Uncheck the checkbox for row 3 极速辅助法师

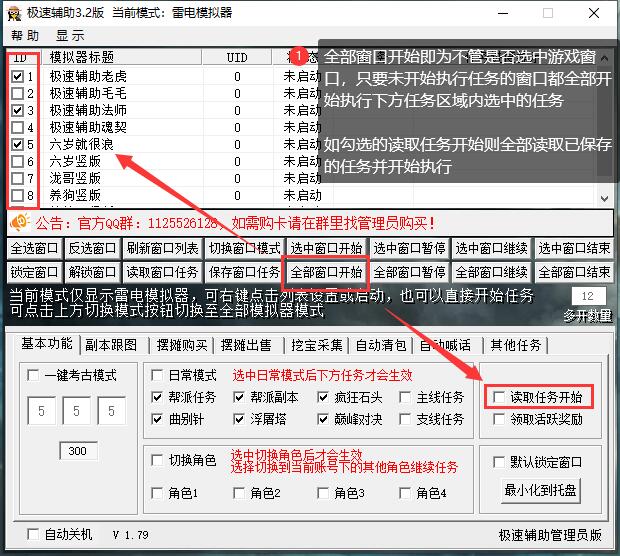coord(17,110)
